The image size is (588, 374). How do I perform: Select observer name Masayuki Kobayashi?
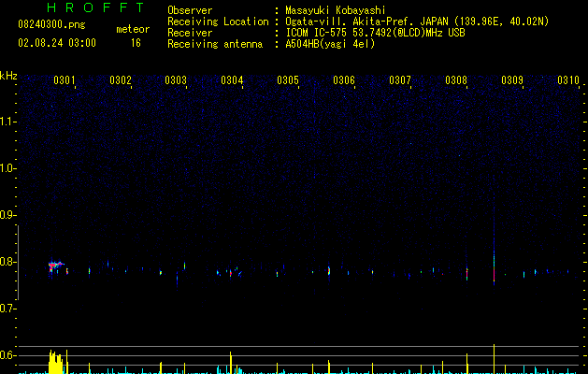[x=336, y=10]
